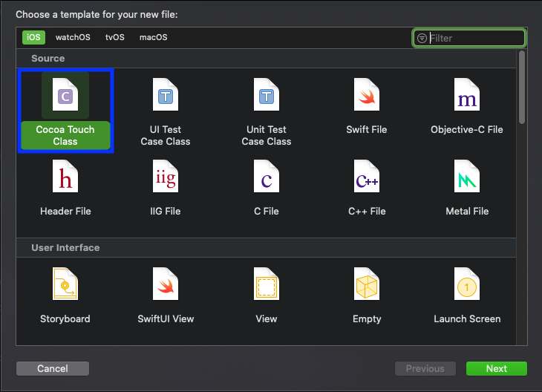Switch to the watchOS platform tab
Image resolution: width=542 pixels, height=392 pixels.
pyautogui.click(x=73, y=37)
